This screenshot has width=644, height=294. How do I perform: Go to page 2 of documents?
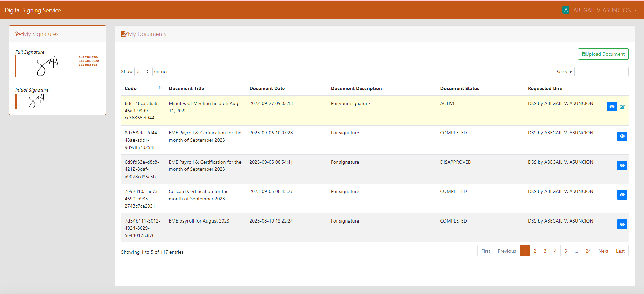pyautogui.click(x=535, y=251)
